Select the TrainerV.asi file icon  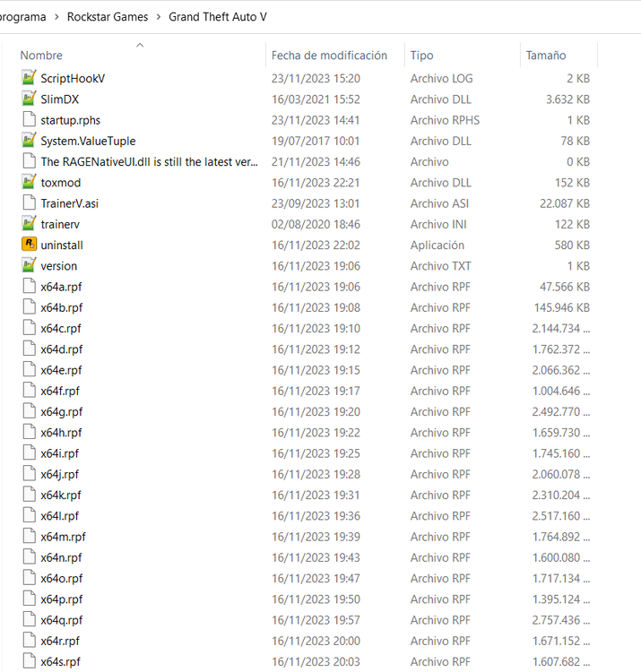[x=29, y=203]
